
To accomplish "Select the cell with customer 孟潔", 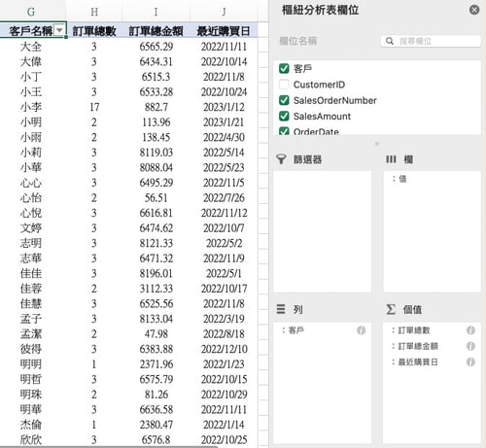I will (31, 333).
